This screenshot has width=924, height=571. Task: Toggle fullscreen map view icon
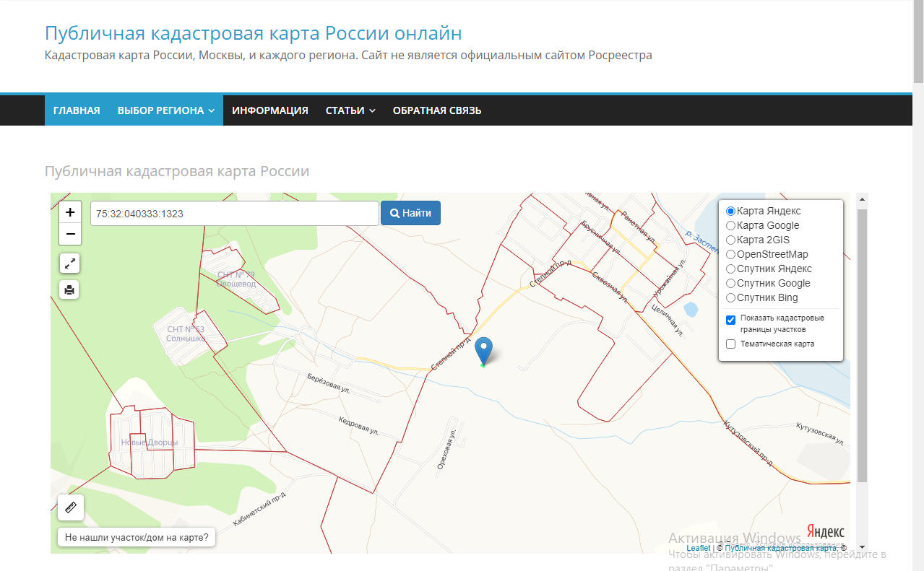coord(69,263)
